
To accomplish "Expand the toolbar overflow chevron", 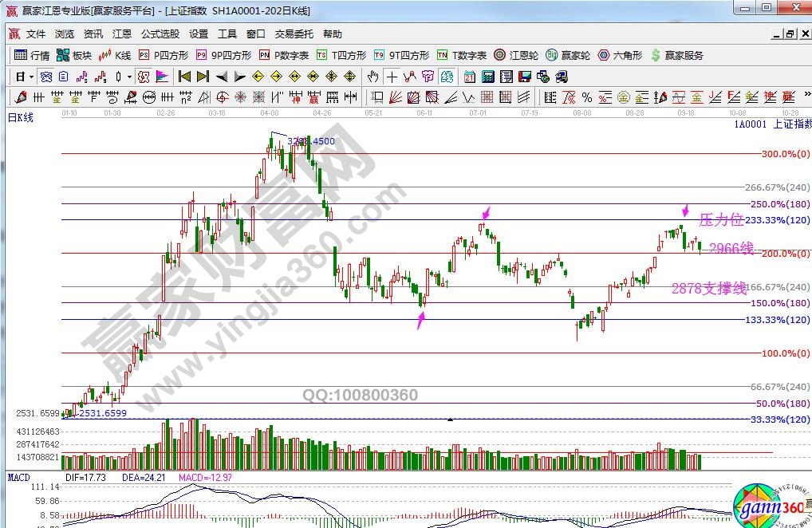I will click(804, 97).
